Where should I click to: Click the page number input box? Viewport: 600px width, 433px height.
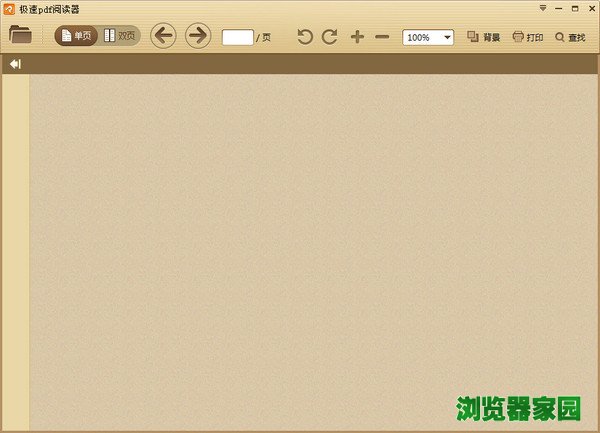point(237,37)
